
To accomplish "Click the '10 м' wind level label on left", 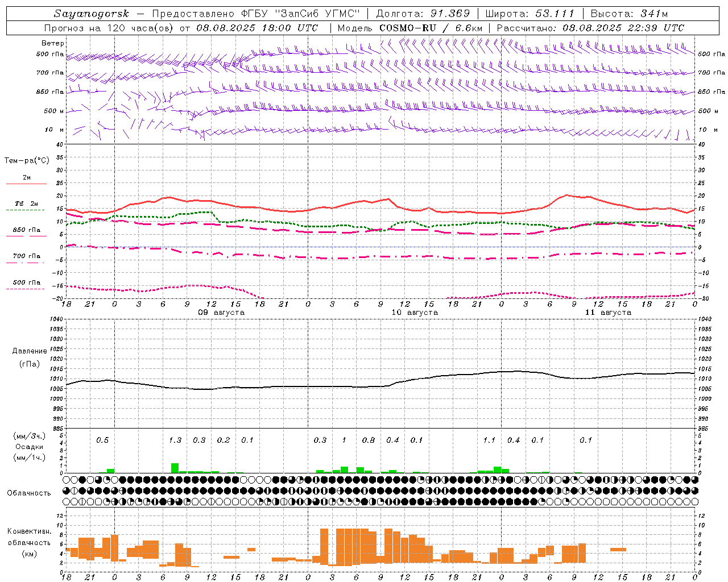I will 55,130.
